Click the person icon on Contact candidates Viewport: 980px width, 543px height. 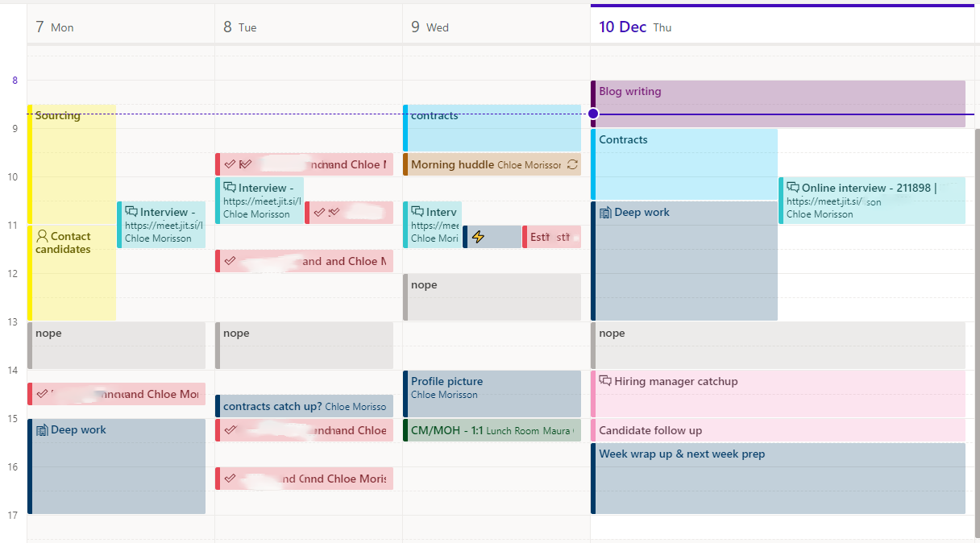42,236
